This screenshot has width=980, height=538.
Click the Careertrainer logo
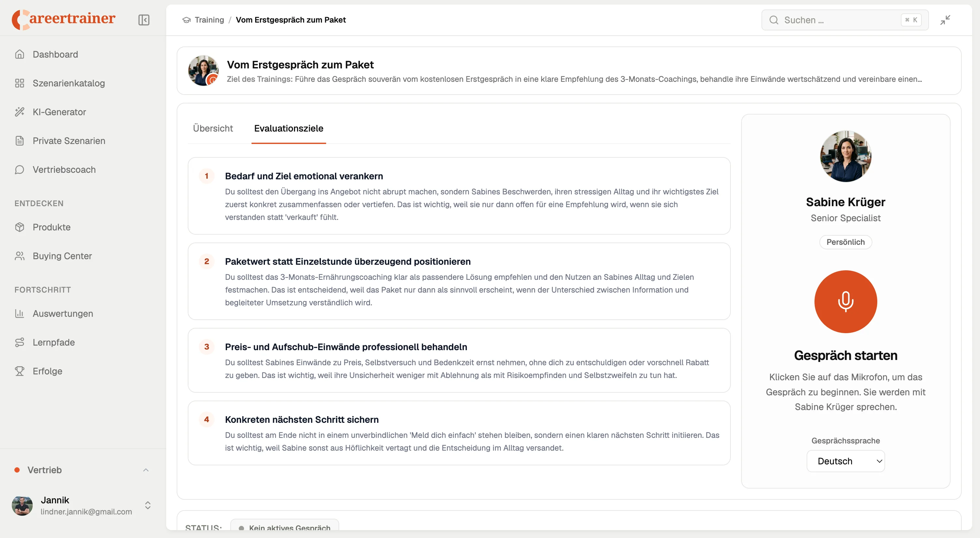pos(63,19)
